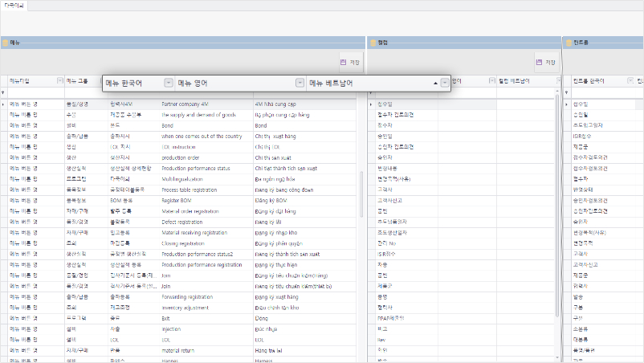Sort by 컬럼 베트남어 column header
This screenshot has width=644, height=363.
click(x=514, y=81)
